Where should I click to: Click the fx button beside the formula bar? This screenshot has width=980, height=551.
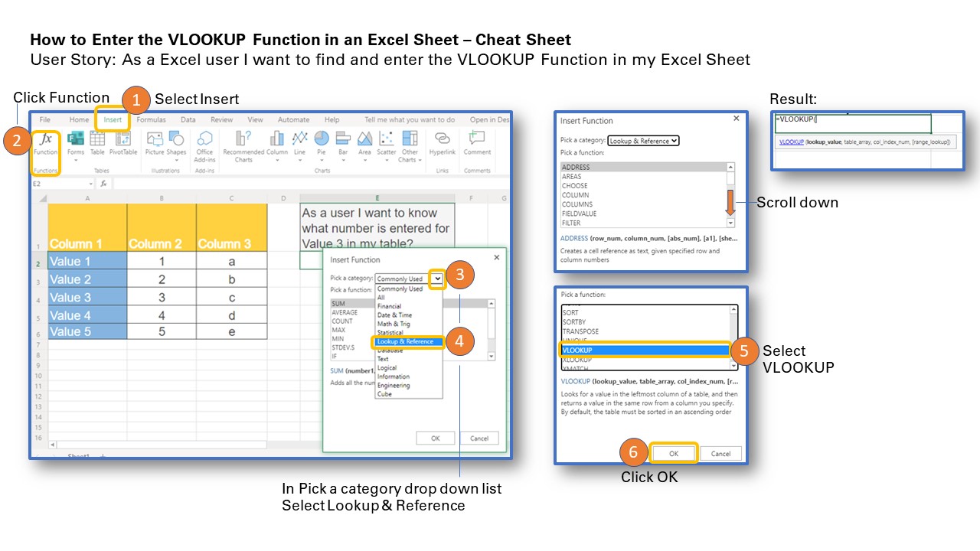103,184
